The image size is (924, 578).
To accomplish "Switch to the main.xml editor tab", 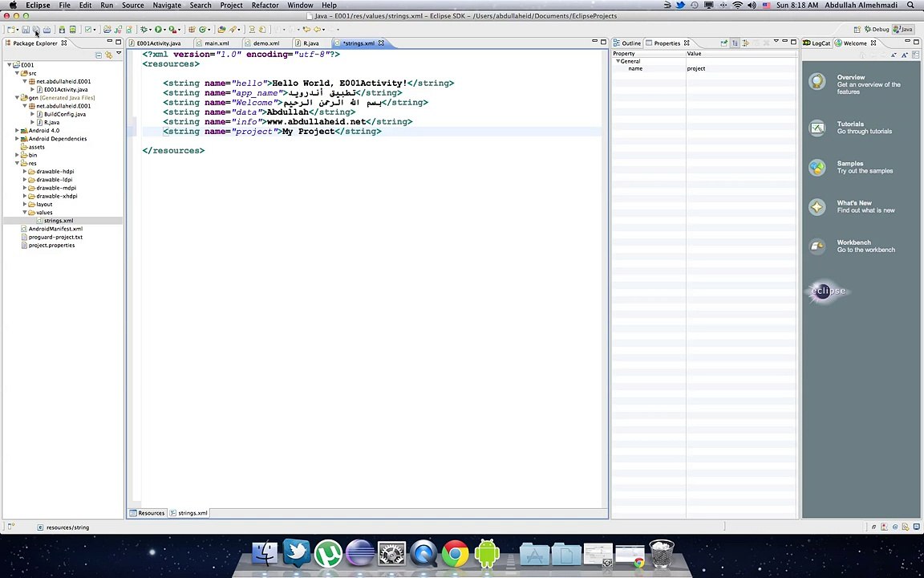I will click(217, 43).
